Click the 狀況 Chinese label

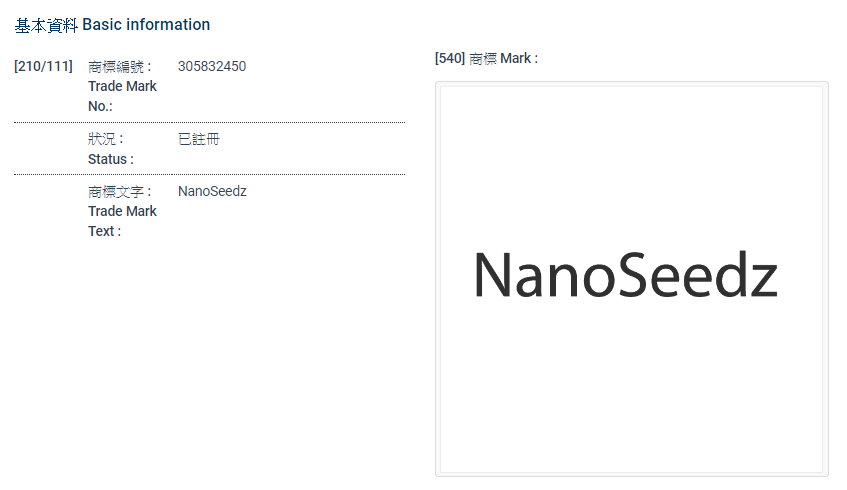tap(105, 139)
